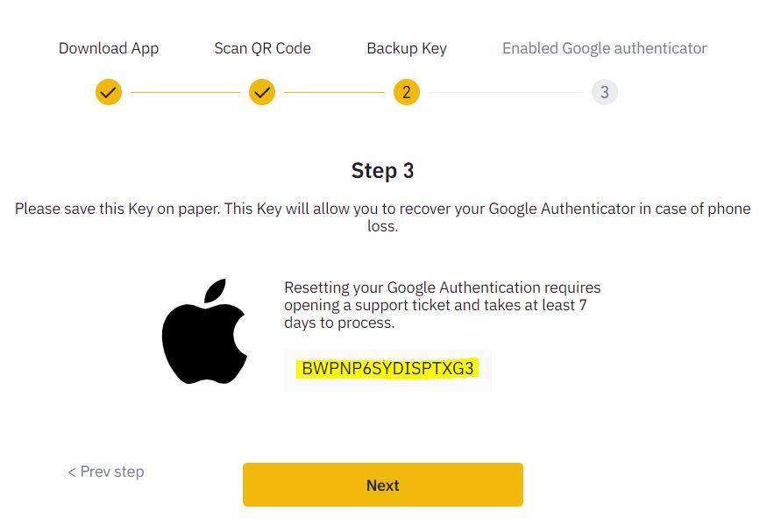This screenshot has width=767, height=532.
Task: Click the black Apple logo icon
Action: tap(204, 331)
